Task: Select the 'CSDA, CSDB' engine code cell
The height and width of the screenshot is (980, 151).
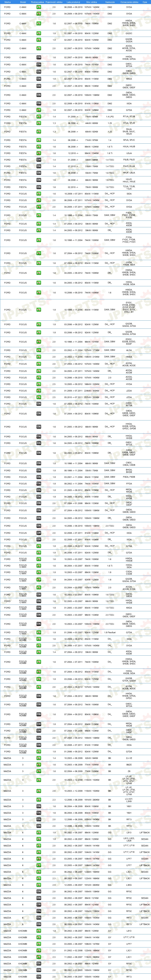Action: pyautogui.click(x=129, y=572)
